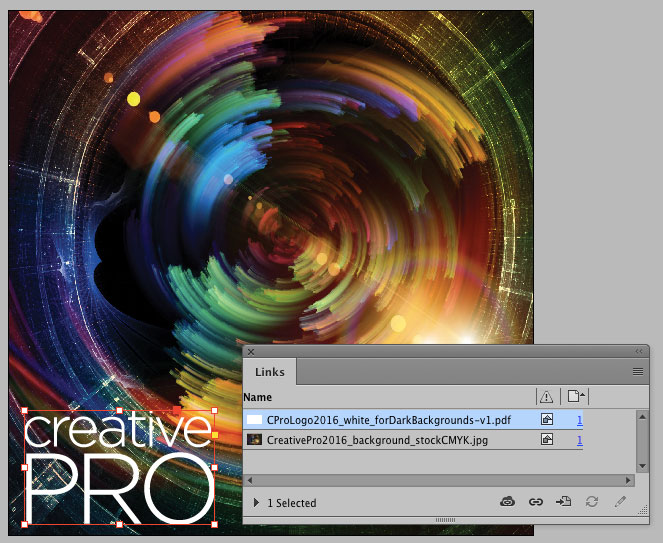Click the "1 Selected" status text
Image resolution: width=663 pixels, height=543 pixels.
coord(292,503)
